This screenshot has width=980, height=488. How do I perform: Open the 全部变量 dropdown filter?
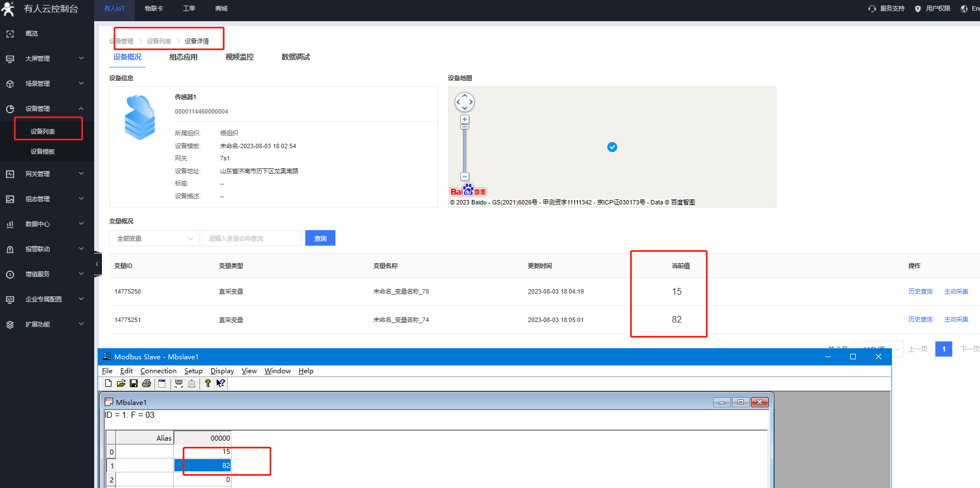[x=154, y=238]
